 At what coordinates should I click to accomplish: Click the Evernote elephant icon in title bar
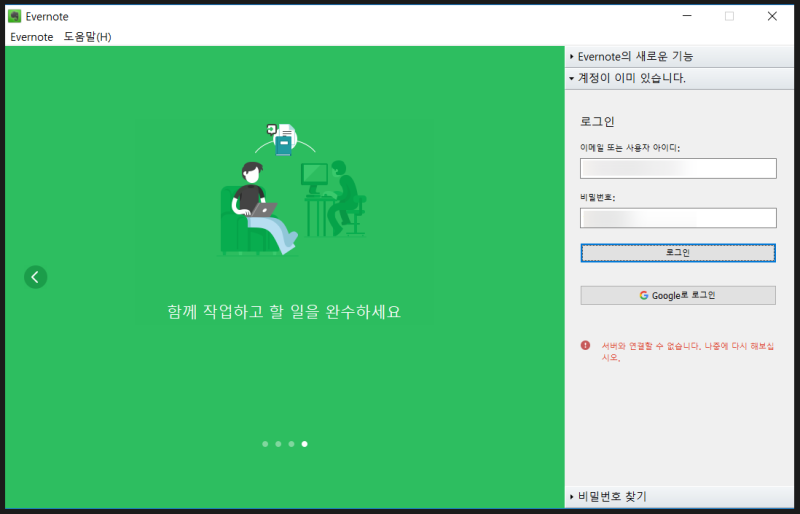pos(14,16)
